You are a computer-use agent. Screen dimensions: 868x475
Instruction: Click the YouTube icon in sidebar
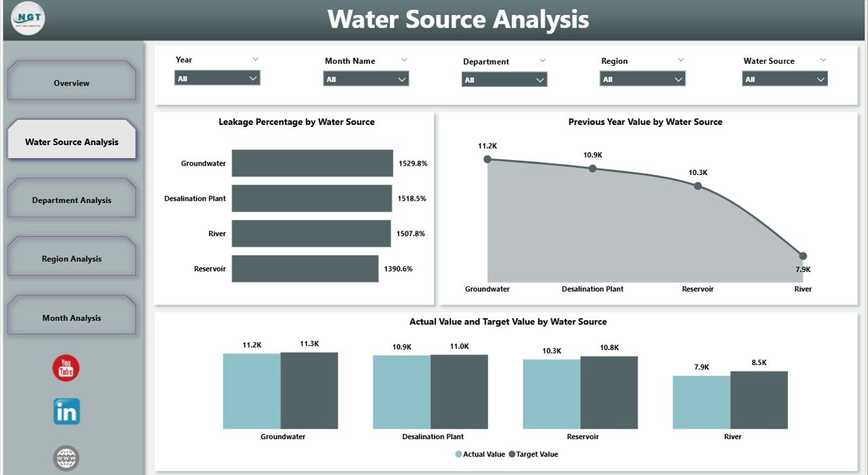point(66,368)
